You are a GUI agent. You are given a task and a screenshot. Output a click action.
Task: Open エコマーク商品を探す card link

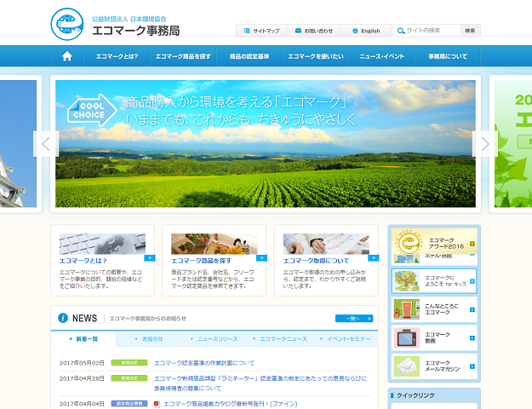click(x=201, y=261)
